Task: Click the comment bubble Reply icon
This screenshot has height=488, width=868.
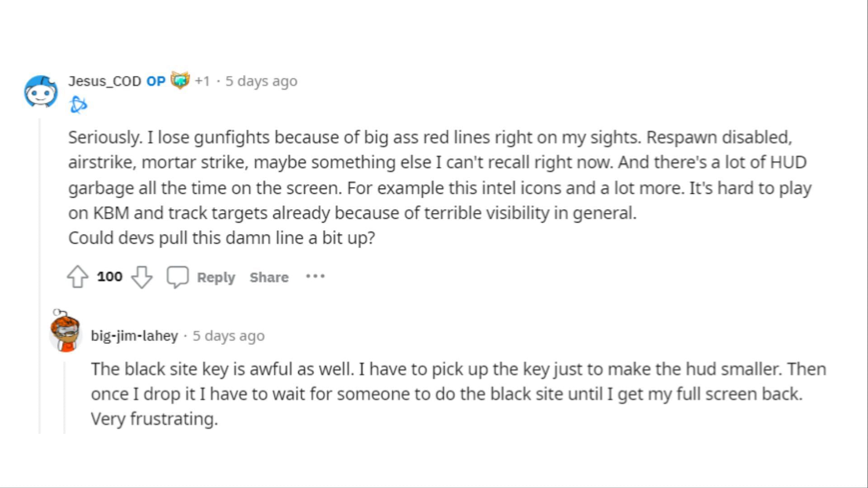Action: 177,277
